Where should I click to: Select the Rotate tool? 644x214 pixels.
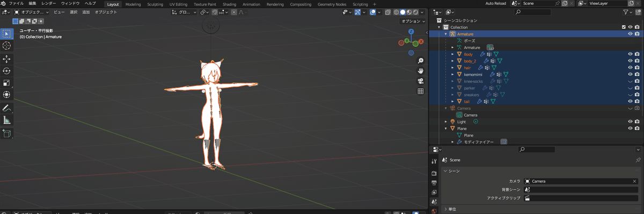click(7, 71)
